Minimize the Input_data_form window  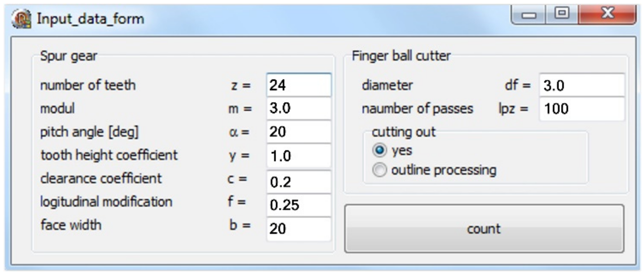click(x=529, y=15)
